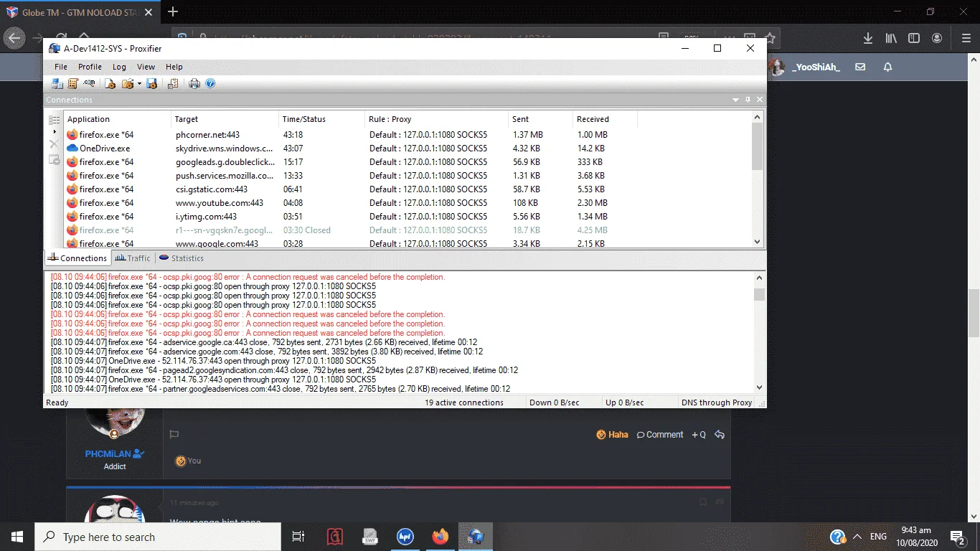Click the Proxifier icon in the taskbar
980x551 pixels.
point(475,537)
